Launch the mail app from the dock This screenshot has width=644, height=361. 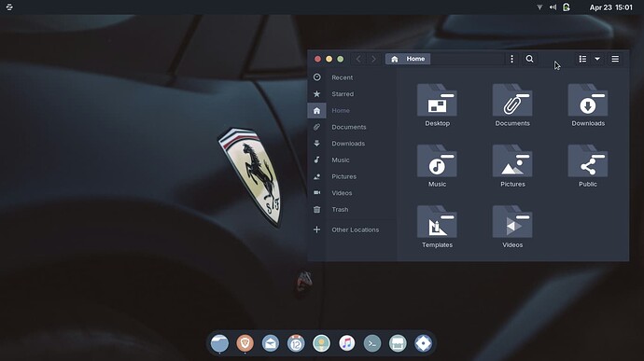271,343
